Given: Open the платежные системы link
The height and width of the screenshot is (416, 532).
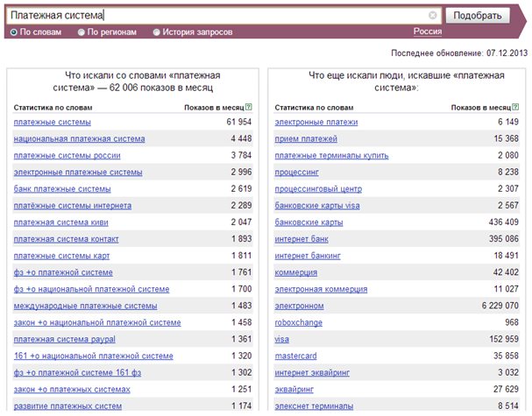Looking at the screenshot, I should pos(53,122).
